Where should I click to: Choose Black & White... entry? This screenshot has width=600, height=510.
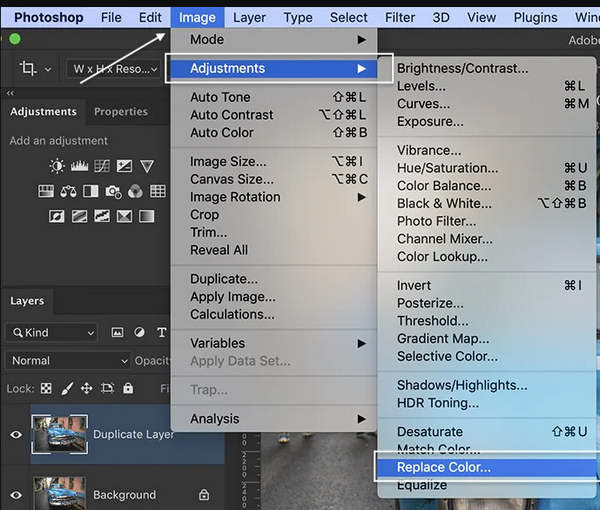pyautogui.click(x=486, y=203)
